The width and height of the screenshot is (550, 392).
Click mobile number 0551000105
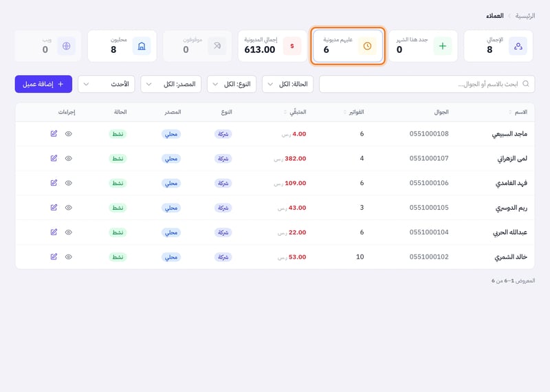[x=429, y=208]
